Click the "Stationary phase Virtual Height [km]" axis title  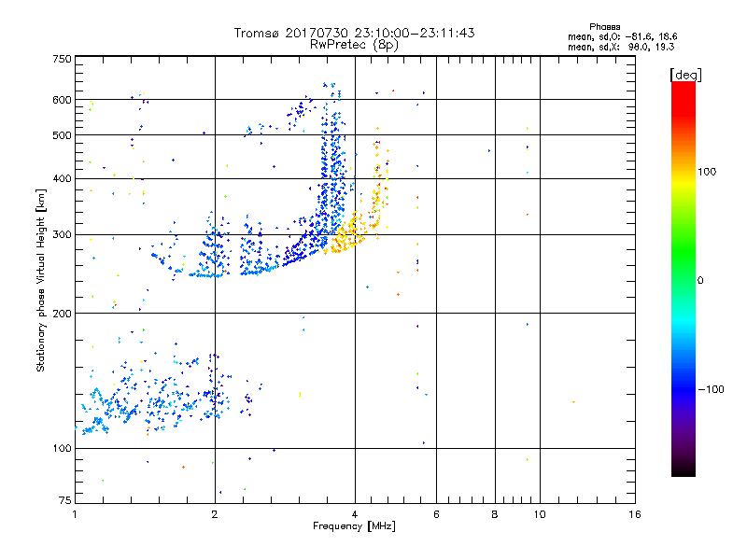point(41,280)
